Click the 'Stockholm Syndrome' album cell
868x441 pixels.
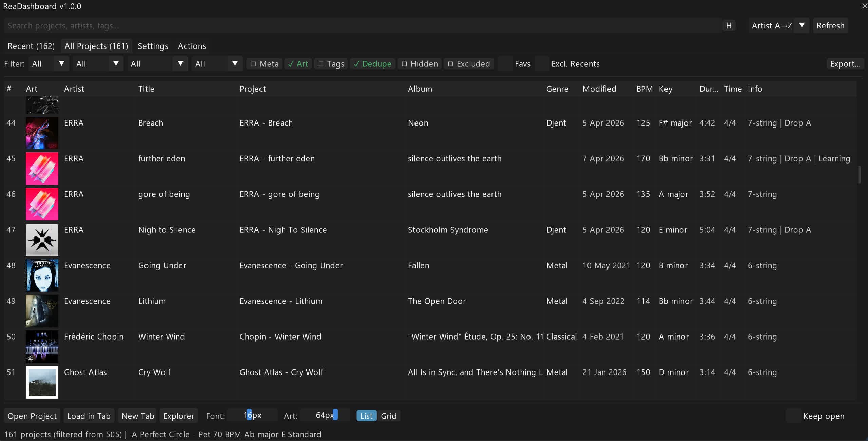[x=448, y=230]
